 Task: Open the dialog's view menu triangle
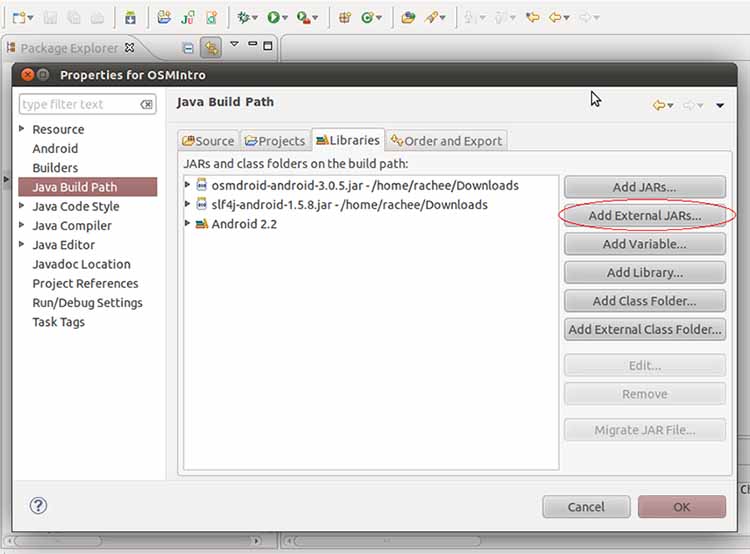(720, 105)
